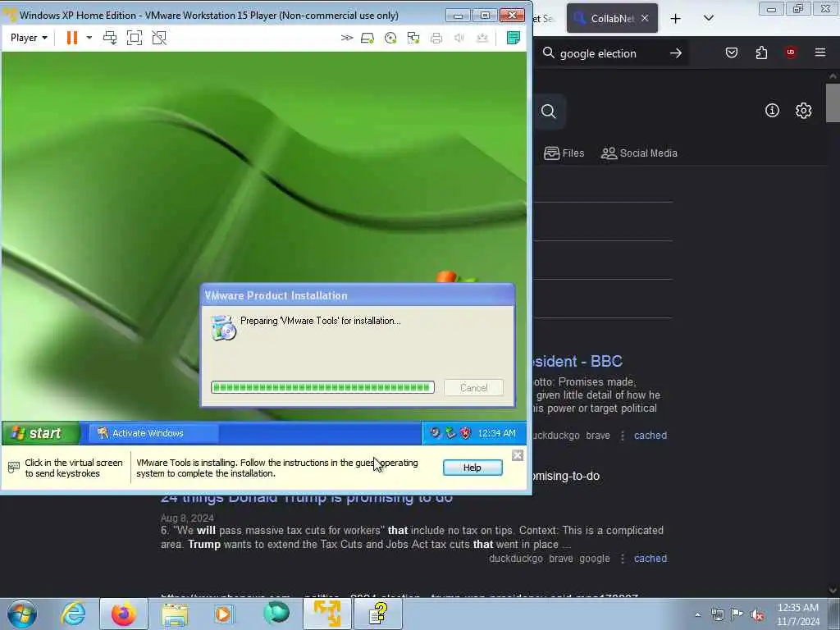The width and height of the screenshot is (840, 630).
Task: Click the hard disk device icon
Action: click(367, 38)
